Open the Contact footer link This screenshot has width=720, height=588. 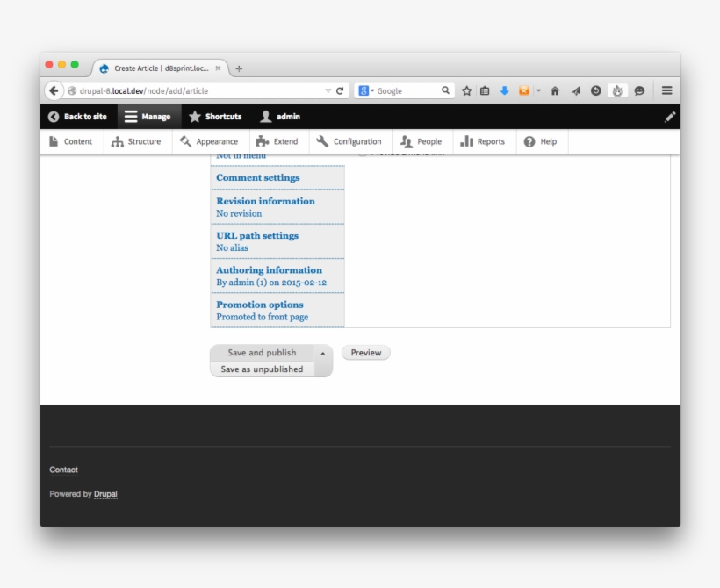point(63,470)
